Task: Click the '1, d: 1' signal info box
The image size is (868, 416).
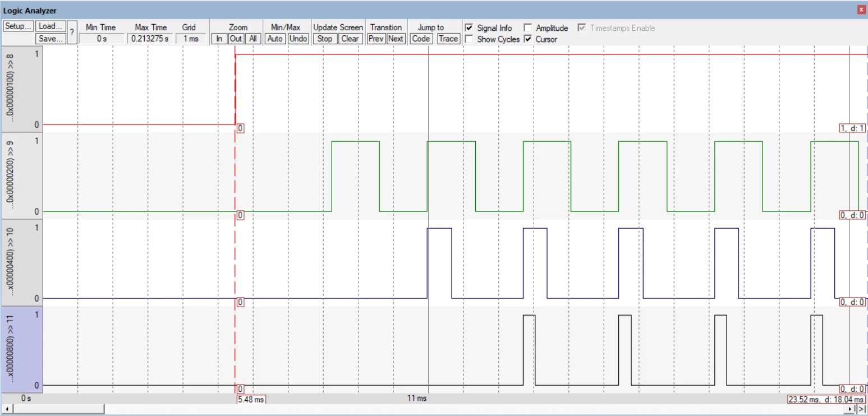Action: click(852, 128)
